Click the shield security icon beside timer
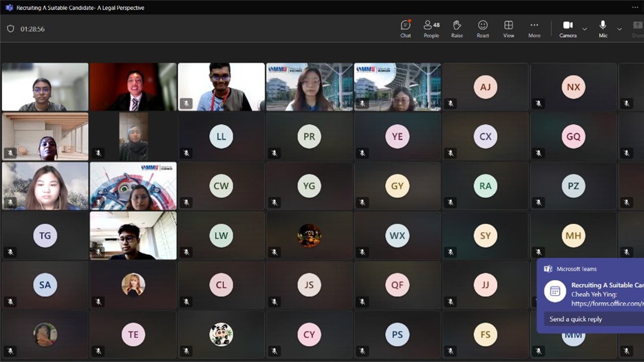The image size is (644, 362). [10, 29]
